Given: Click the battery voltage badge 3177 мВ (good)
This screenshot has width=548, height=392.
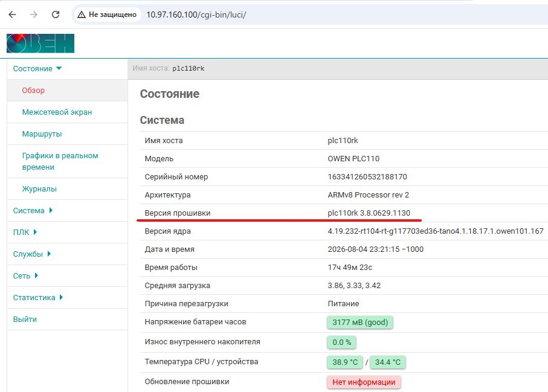Looking at the screenshot, I should 360,323.
